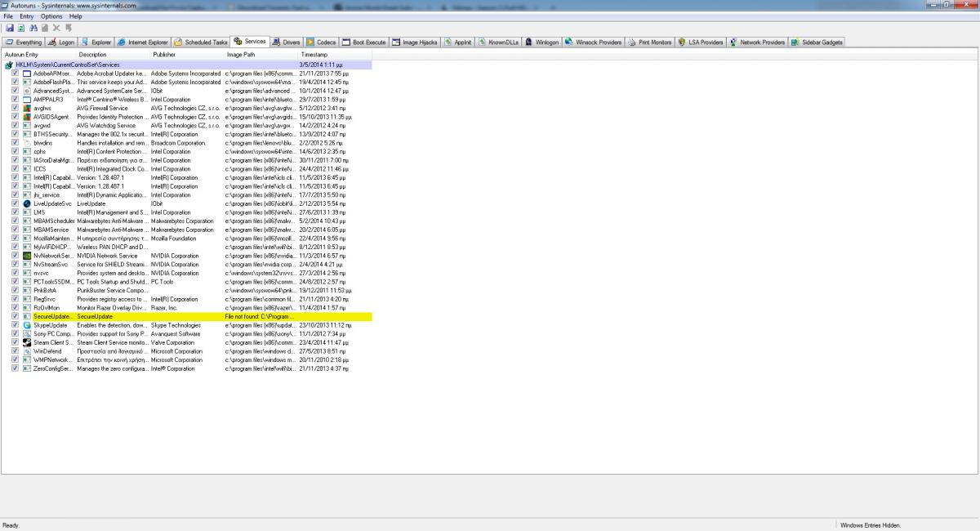Viewport: 980px width, 531px height.
Task: Click the btwdins file icon
Action: pos(27,143)
